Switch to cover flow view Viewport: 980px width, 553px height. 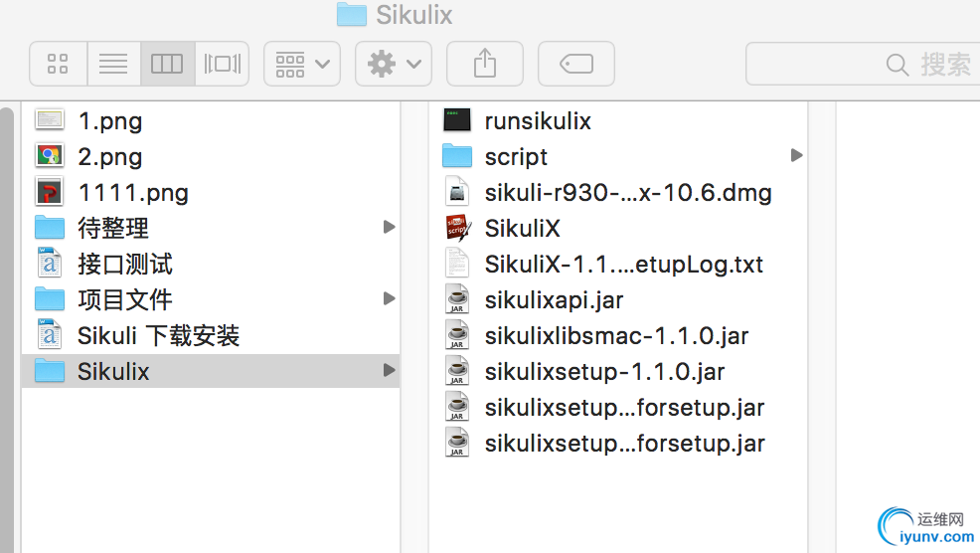coord(222,64)
